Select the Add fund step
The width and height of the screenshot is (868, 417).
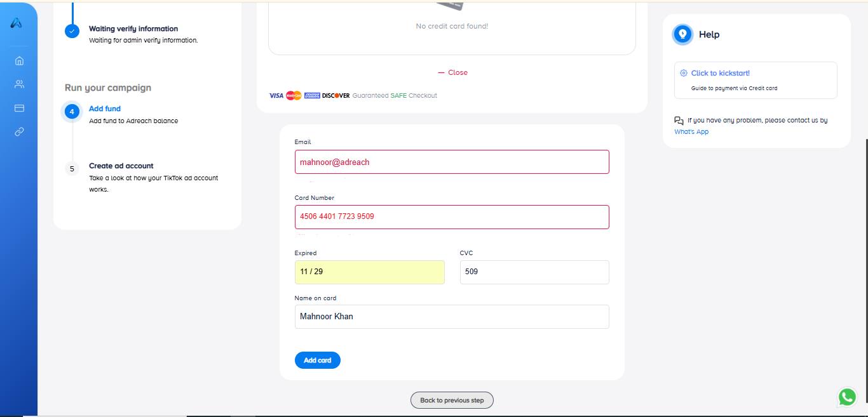point(105,109)
